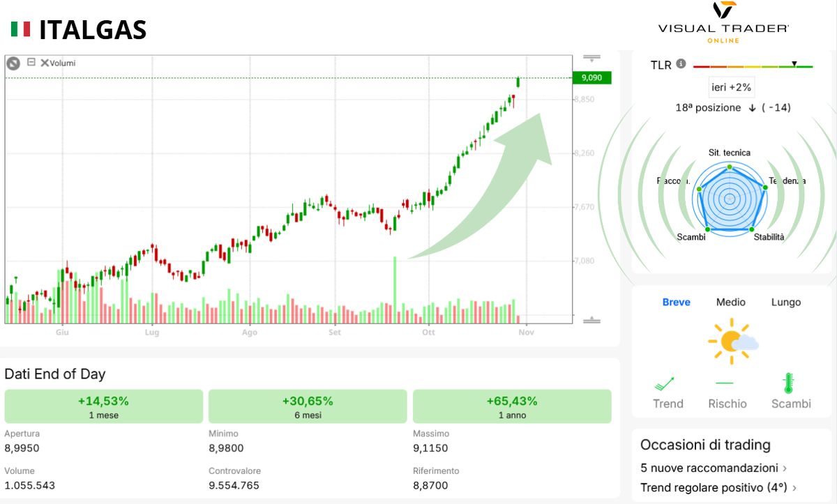Click the ieri +2% box
Image resolution: width=837 pixels, height=504 pixels.
pyautogui.click(x=731, y=88)
